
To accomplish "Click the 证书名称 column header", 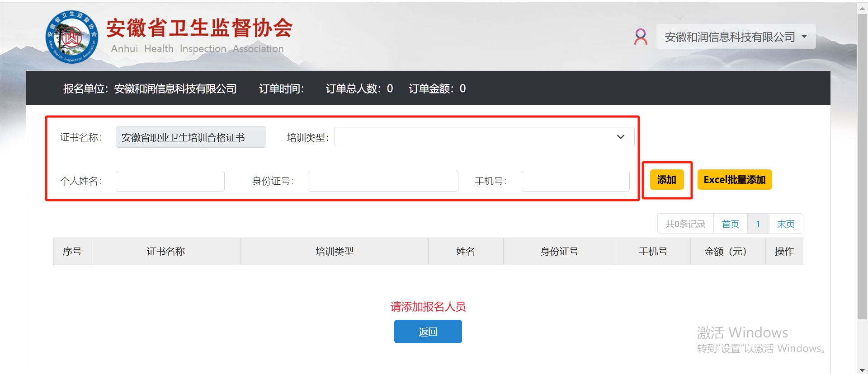I will point(165,252).
